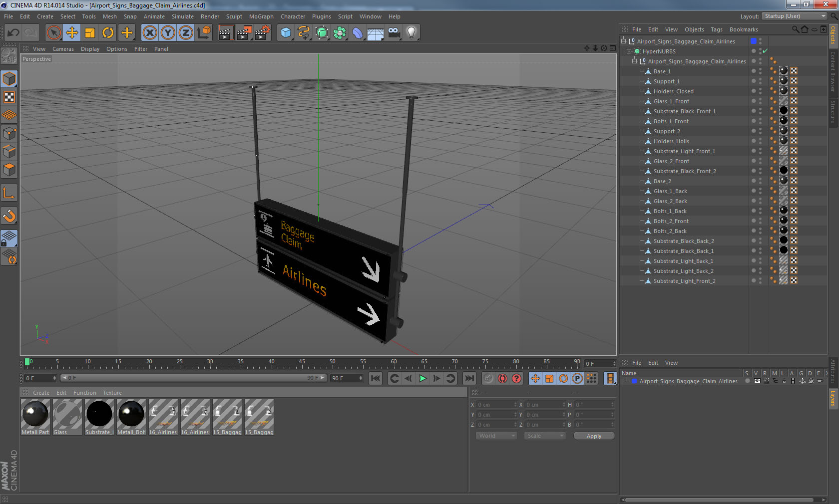
Task: Open the MoGraph menu
Action: (261, 16)
